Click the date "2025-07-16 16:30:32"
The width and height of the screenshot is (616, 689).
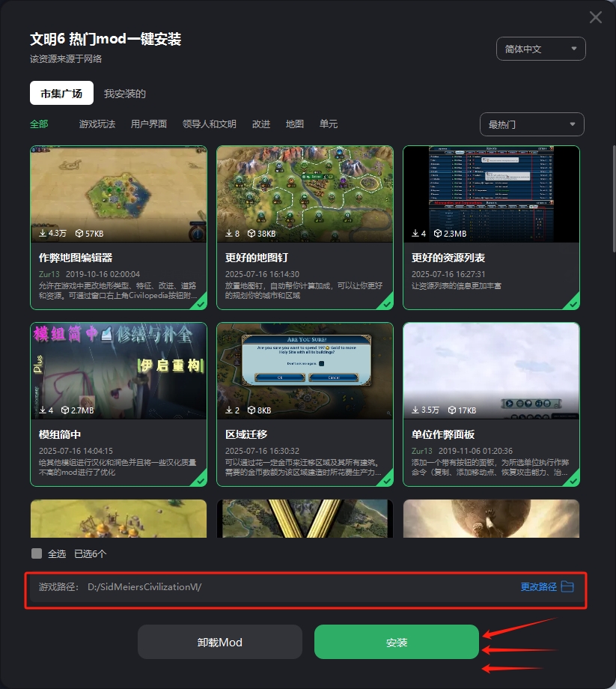262,451
